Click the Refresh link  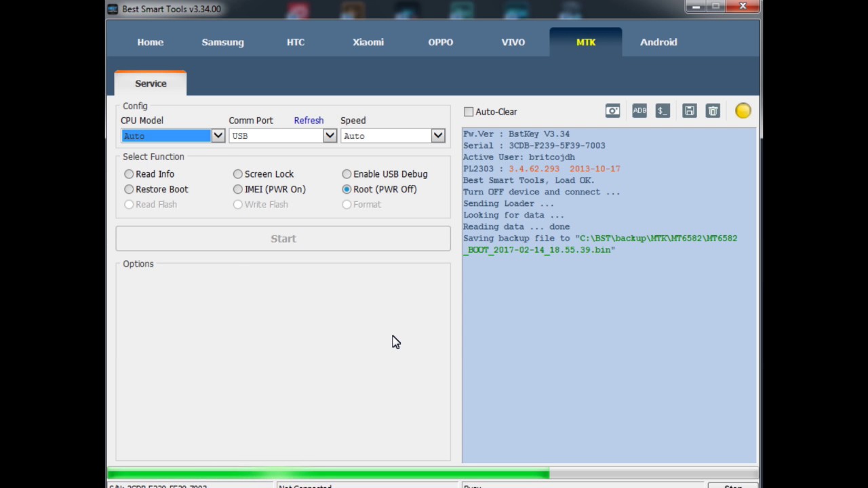coord(309,120)
